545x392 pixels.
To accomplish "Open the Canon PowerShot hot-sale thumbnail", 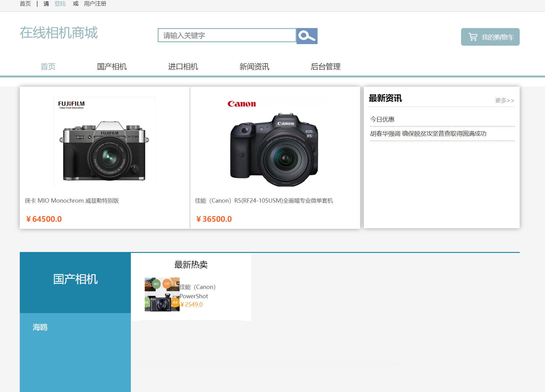I will [x=162, y=295].
